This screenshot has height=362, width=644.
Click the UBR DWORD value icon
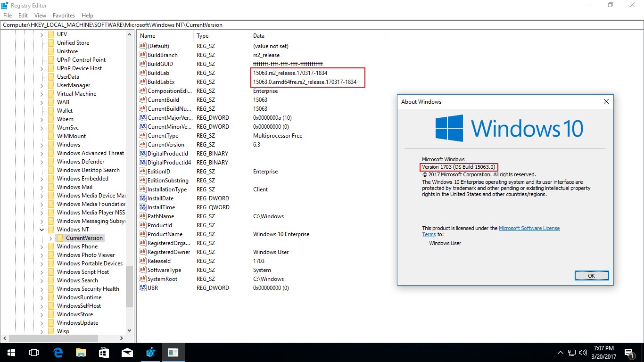(x=144, y=288)
